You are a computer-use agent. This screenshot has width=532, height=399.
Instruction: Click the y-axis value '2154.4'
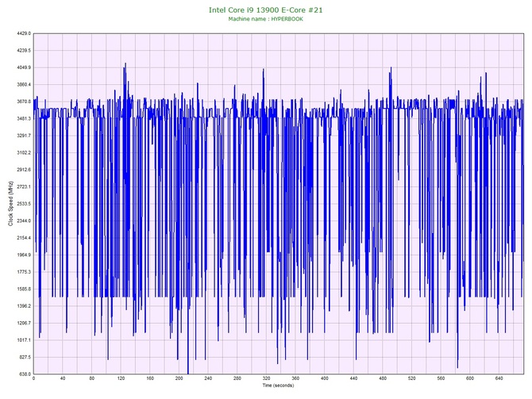[x=24, y=238]
